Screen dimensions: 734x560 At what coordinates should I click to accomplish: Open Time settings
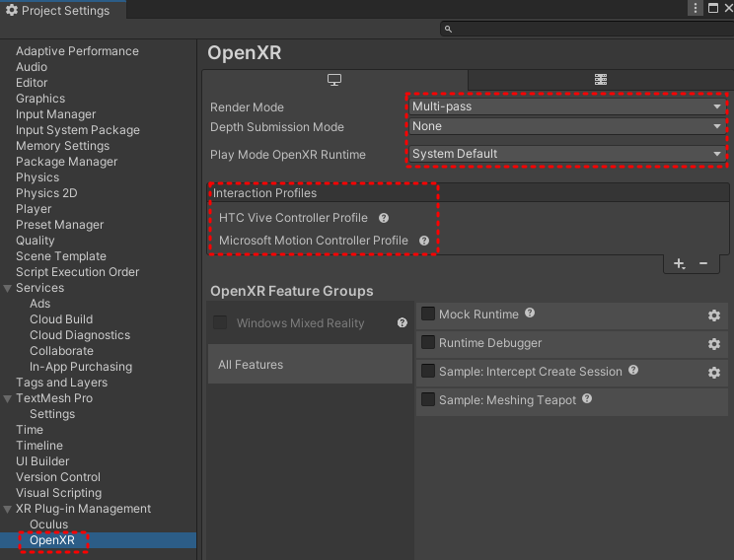point(29,430)
